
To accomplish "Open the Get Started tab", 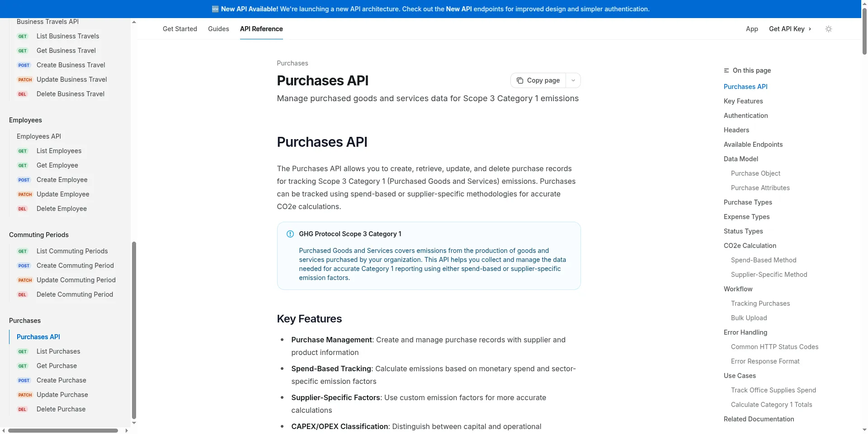I will 179,29.
